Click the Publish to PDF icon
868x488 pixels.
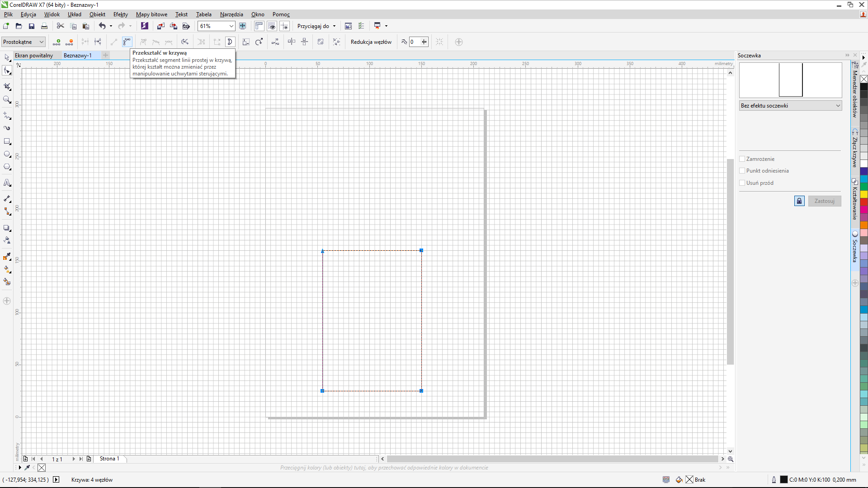click(x=186, y=26)
